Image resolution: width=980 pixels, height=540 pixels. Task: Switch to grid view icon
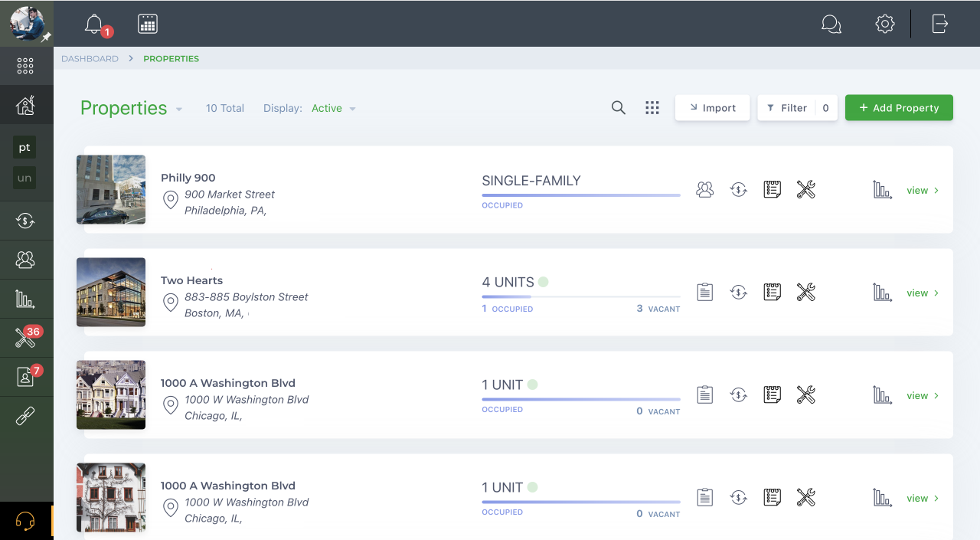coord(652,108)
